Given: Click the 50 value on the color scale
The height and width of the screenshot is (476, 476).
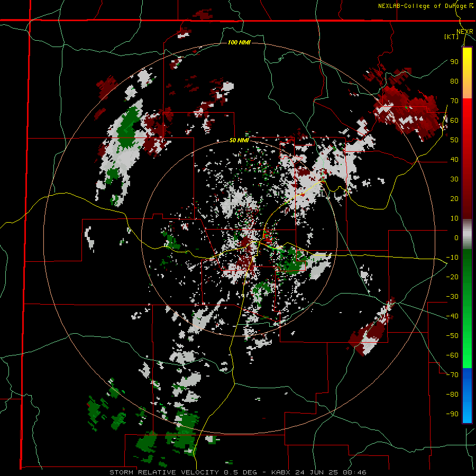Looking at the screenshot, I should [454, 140].
